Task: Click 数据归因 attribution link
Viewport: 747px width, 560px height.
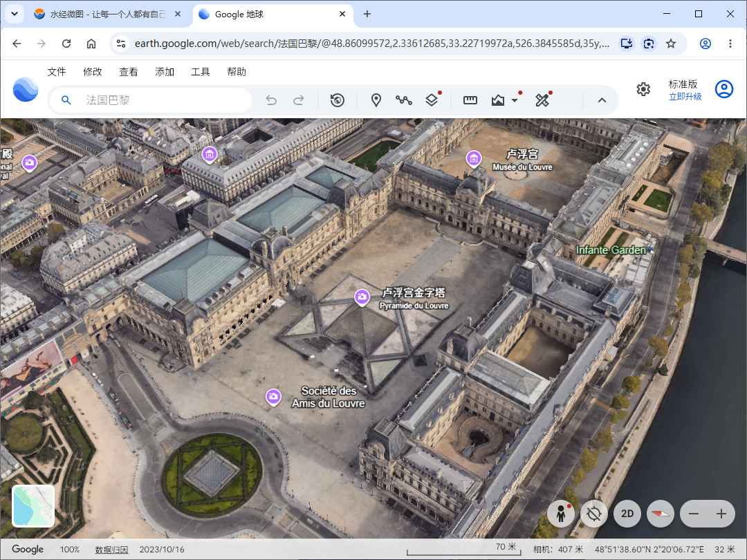Action: [111, 550]
